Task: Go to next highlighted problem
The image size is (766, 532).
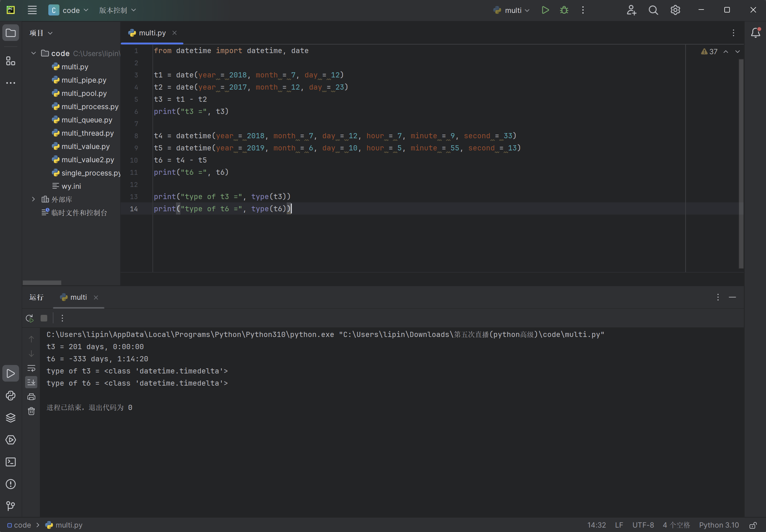Action: click(x=738, y=52)
